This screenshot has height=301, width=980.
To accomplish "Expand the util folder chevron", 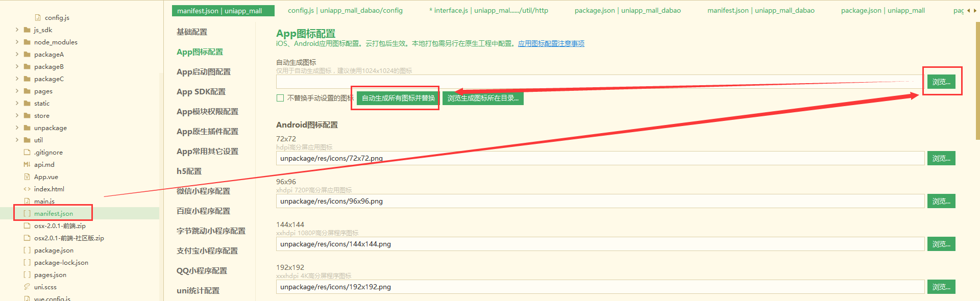I will coord(17,140).
